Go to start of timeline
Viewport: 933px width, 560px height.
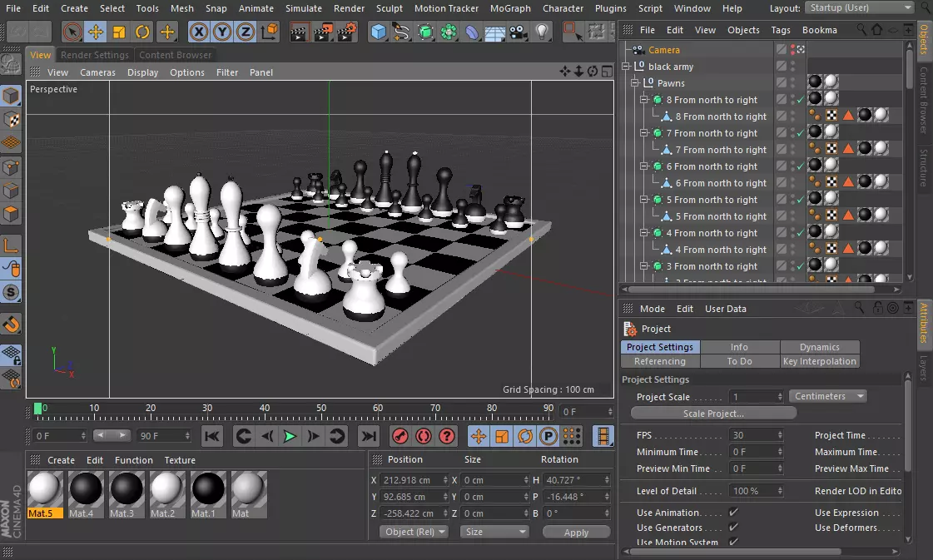[x=212, y=436]
